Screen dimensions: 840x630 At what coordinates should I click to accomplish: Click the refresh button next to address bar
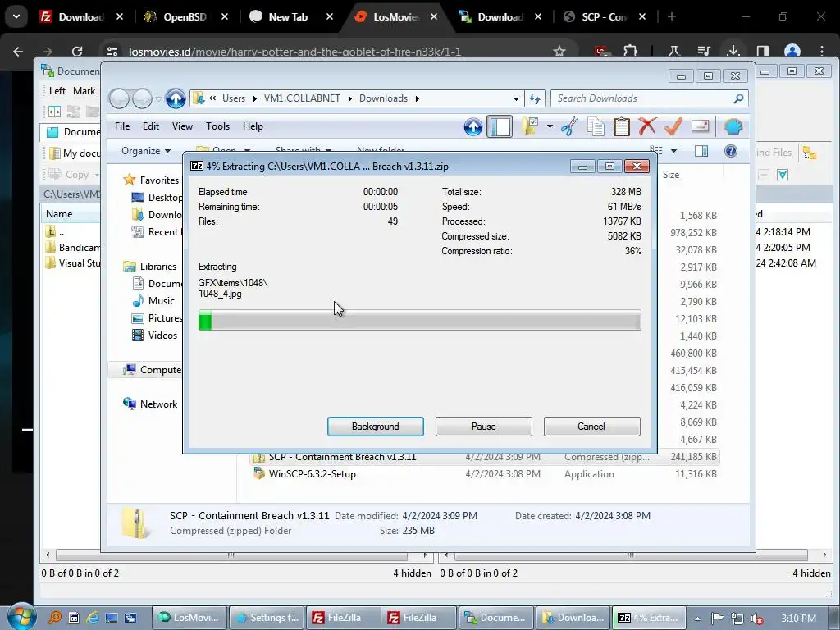click(535, 98)
